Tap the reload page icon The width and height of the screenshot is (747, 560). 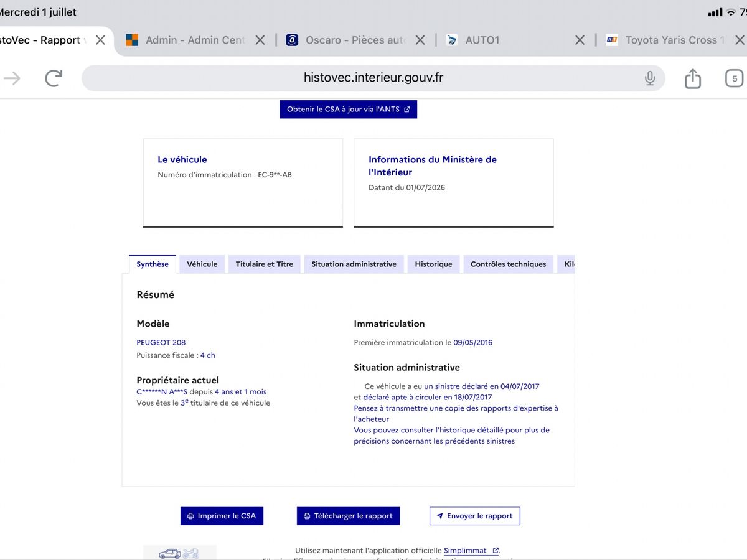click(x=54, y=78)
